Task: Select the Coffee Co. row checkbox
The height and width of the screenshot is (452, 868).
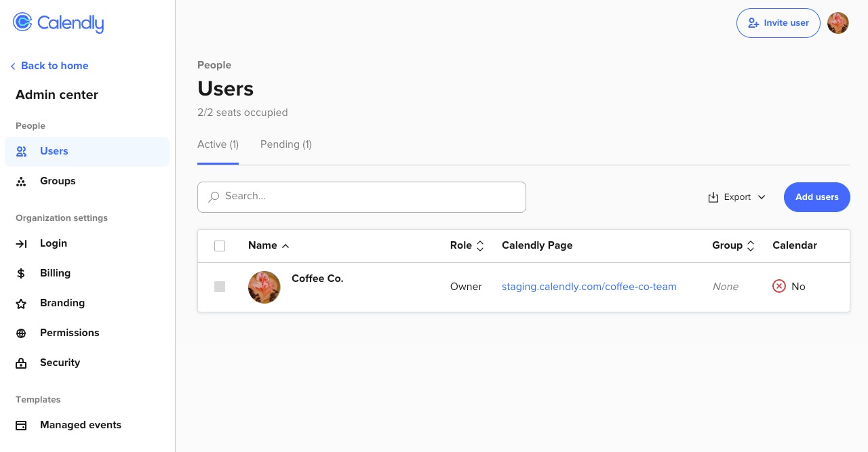Action: 220,287
